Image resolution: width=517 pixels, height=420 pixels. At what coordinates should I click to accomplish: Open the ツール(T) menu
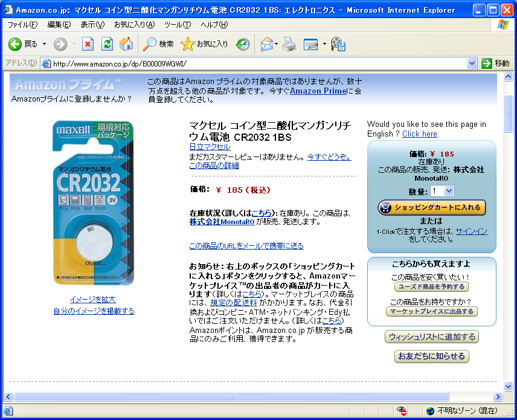coord(178,25)
